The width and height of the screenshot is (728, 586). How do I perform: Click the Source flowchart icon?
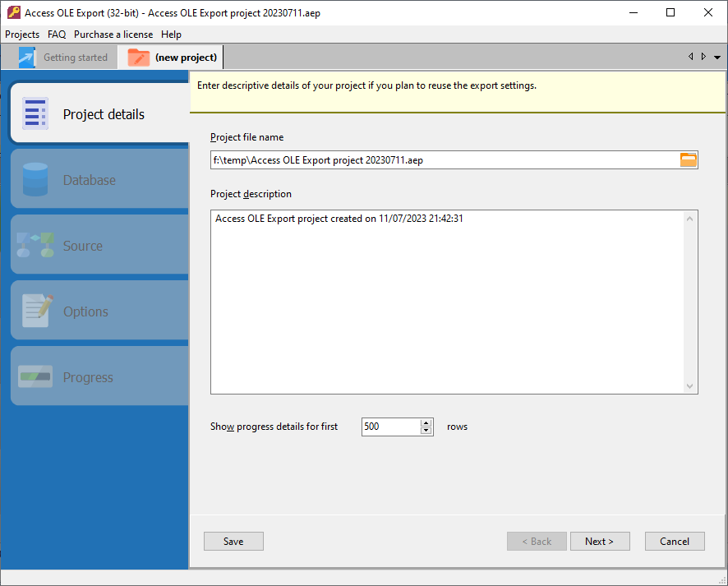click(x=35, y=246)
